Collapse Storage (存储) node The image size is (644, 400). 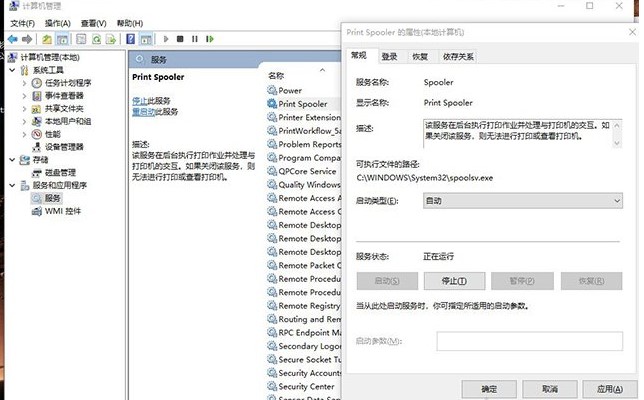coord(12,159)
